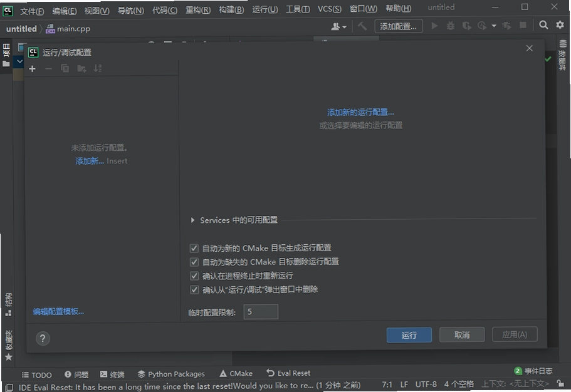Click the lock read-only icon in status bar
Viewport: 571px width, 392px height.
click(x=560, y=383)
